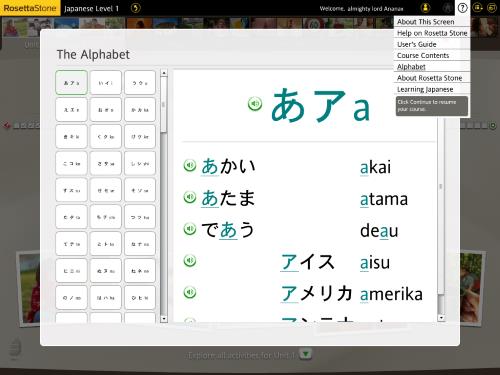
Task: Select the あ ア a alphabet tile
Action: pos(71,83)
